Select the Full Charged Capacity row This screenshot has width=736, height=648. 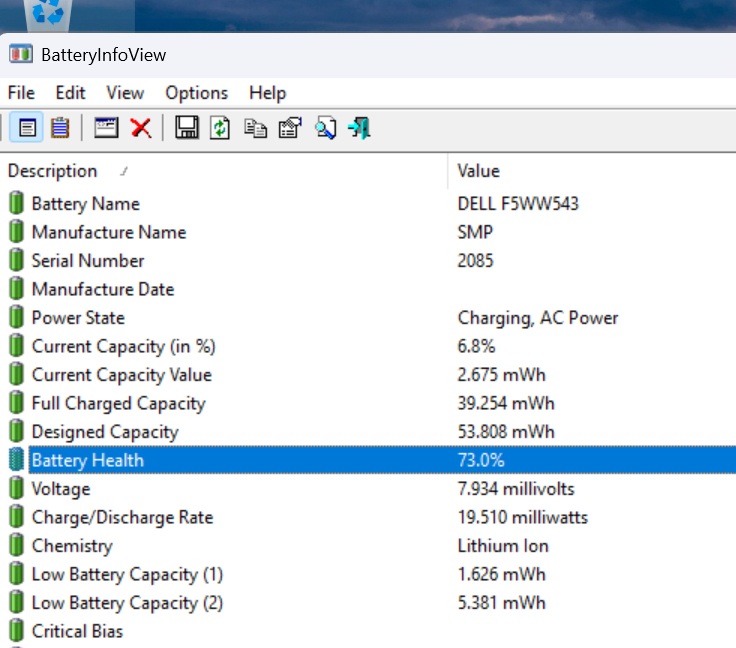368,403
